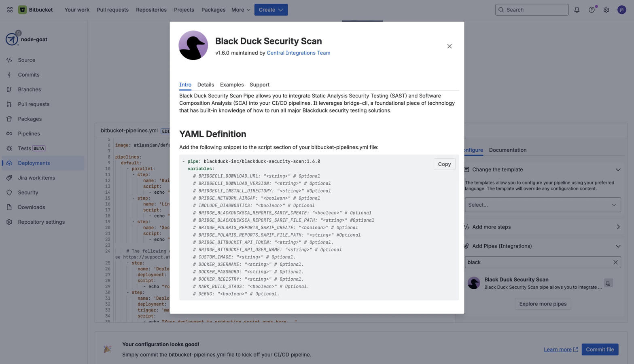634x364 pixels.
Task: Click the help question mark icon
Action: pos(592,10)
